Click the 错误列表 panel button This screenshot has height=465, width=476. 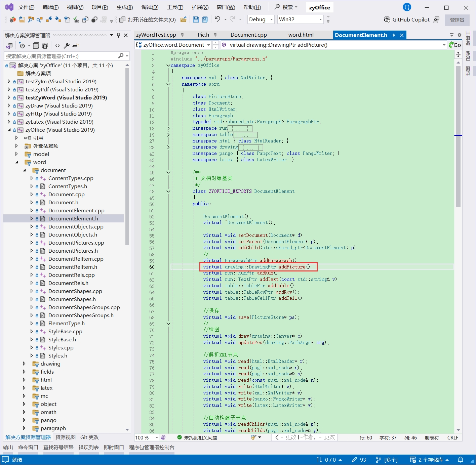pos(88,447)
